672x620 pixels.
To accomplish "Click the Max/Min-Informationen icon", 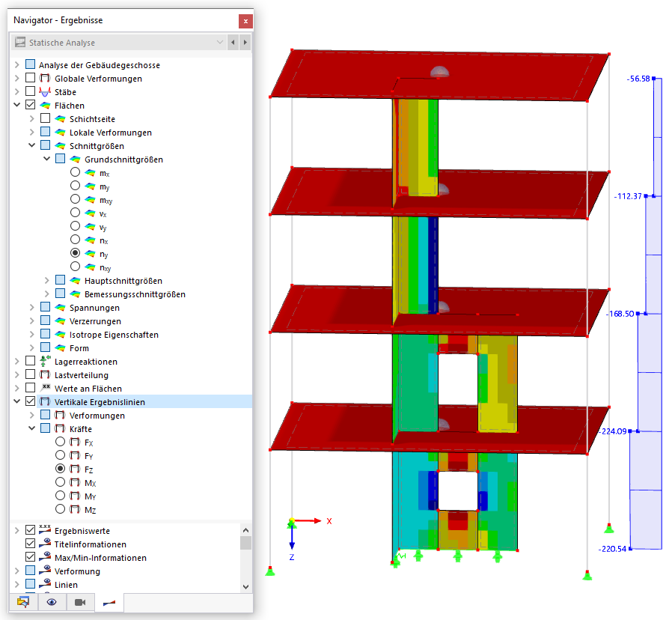I will pyautogui.click(x=45, y=557).
